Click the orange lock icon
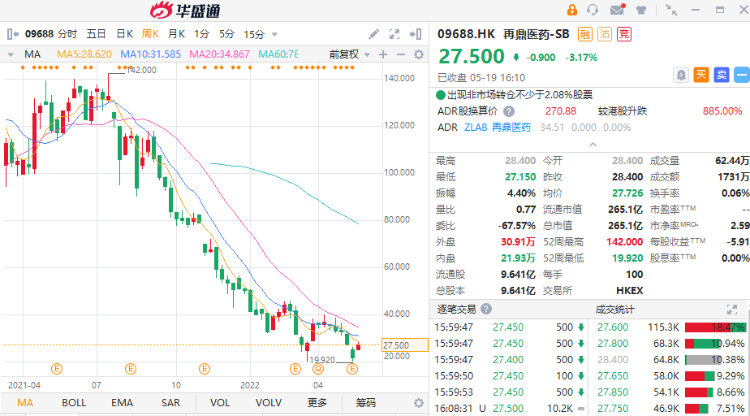 click(572, 10)
